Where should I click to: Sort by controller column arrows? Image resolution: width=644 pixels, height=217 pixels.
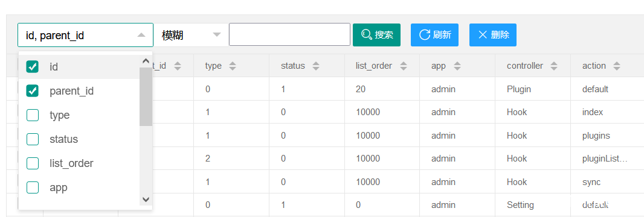point(554,66)
